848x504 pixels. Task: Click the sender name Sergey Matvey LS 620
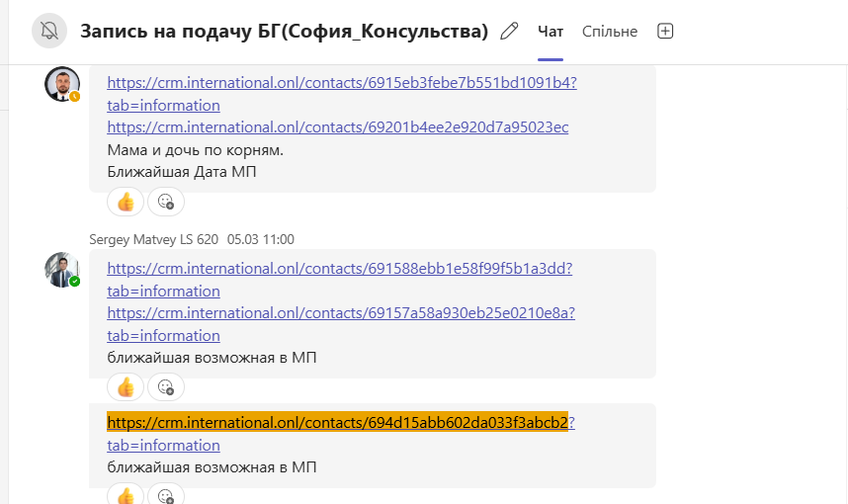tap(153, 239)
